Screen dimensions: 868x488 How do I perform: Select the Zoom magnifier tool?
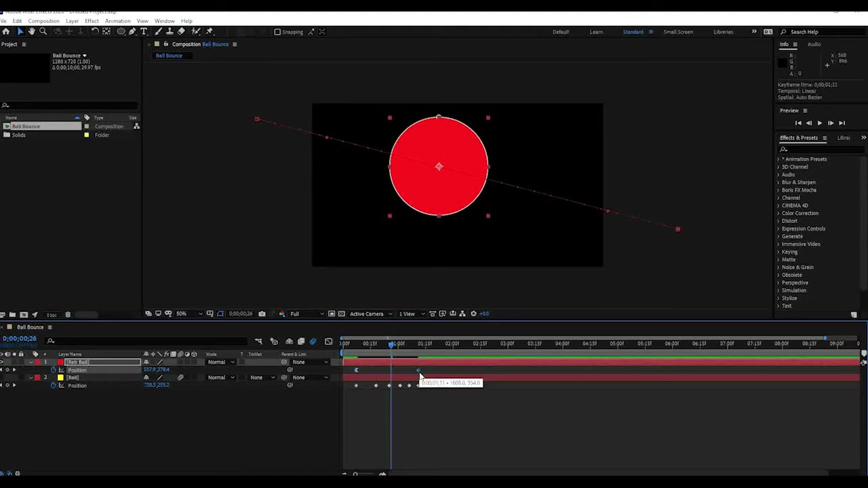(x=43, y=31)
